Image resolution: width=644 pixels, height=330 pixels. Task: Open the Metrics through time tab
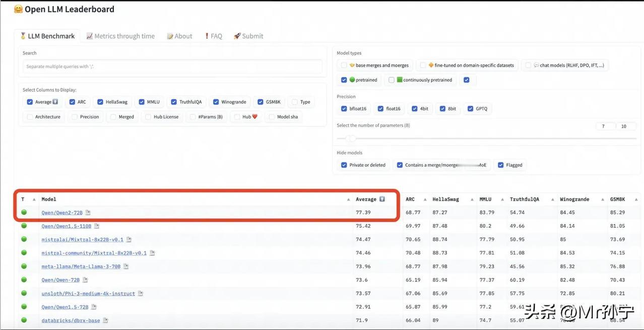(120, 36)
